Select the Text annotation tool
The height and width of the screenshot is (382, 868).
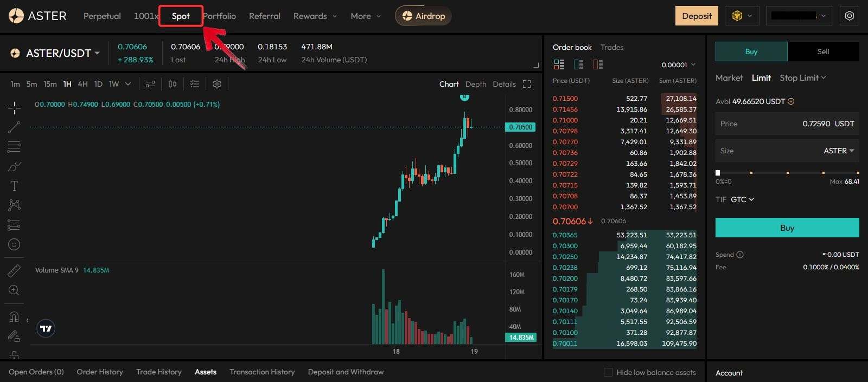[x=14, y=186]
